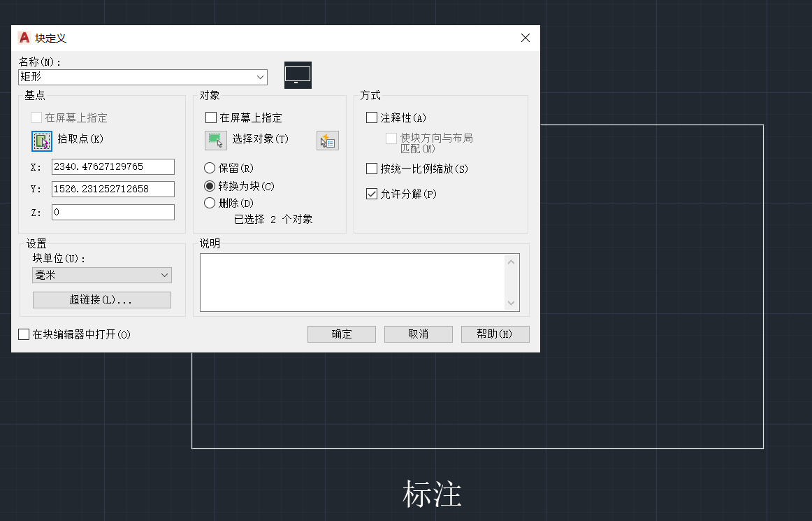Screen dimensions: 812x521
Task: Click the 超链接 hyperlink button
Action: click(x=101, y=299)
